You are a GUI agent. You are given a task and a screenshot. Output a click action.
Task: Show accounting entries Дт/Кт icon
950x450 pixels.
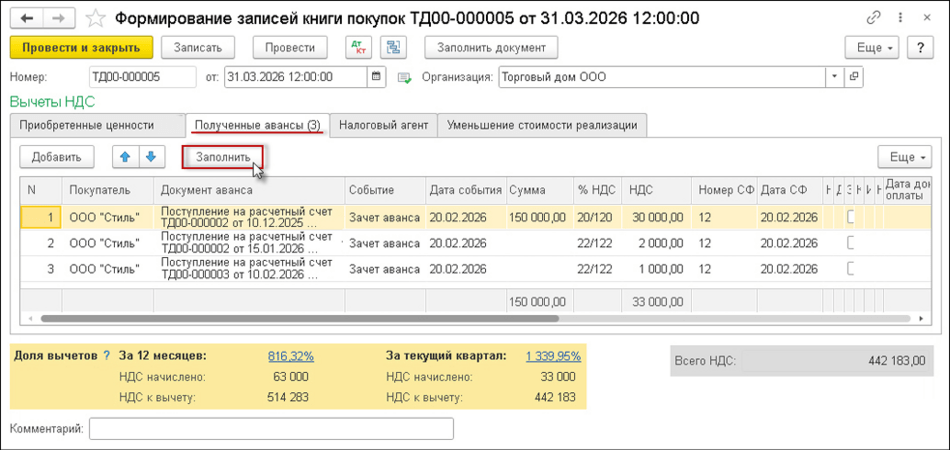click(x=358, y=47)
